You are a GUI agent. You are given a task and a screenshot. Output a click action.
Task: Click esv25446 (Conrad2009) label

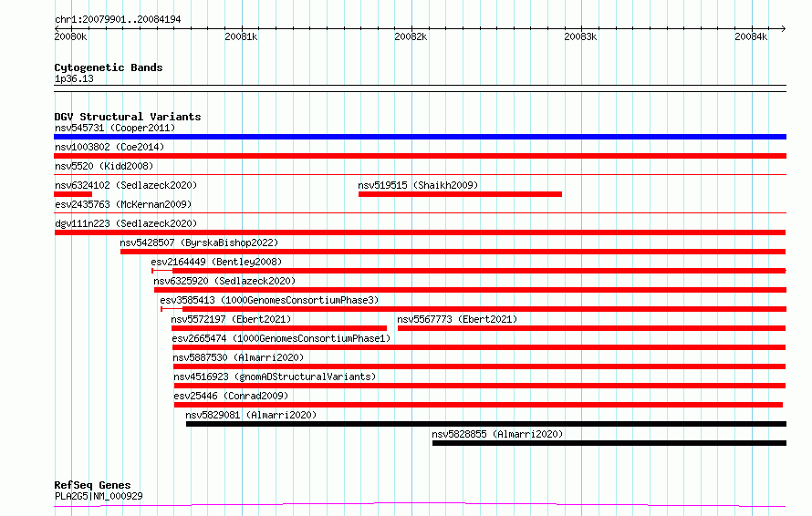[231, 396]
